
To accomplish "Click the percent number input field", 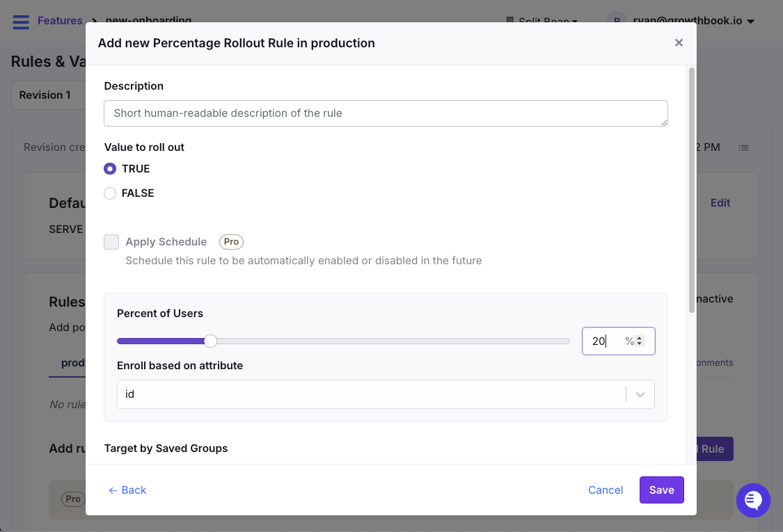I will [603, 341].
